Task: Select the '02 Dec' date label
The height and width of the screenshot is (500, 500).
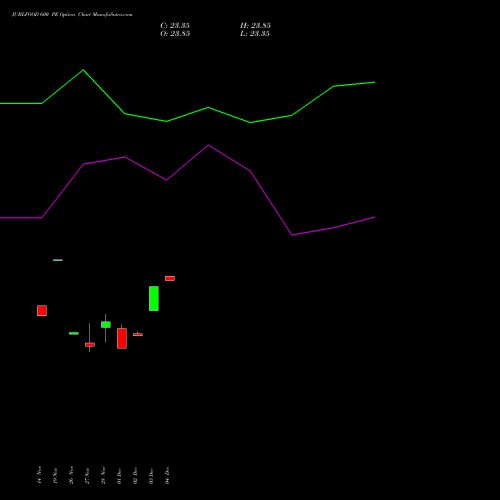Action: tap(135, 475)
